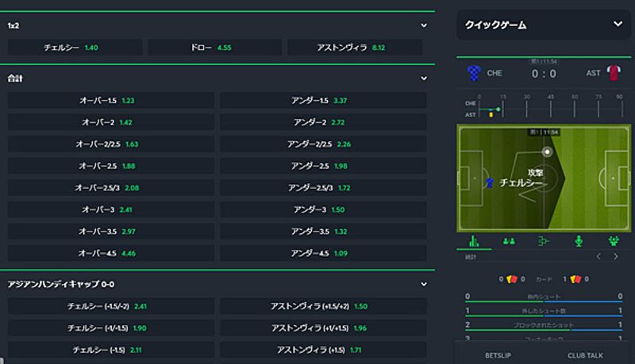
Task: Select オーバー2.5 odds 1.88
Action: [111, 166]
